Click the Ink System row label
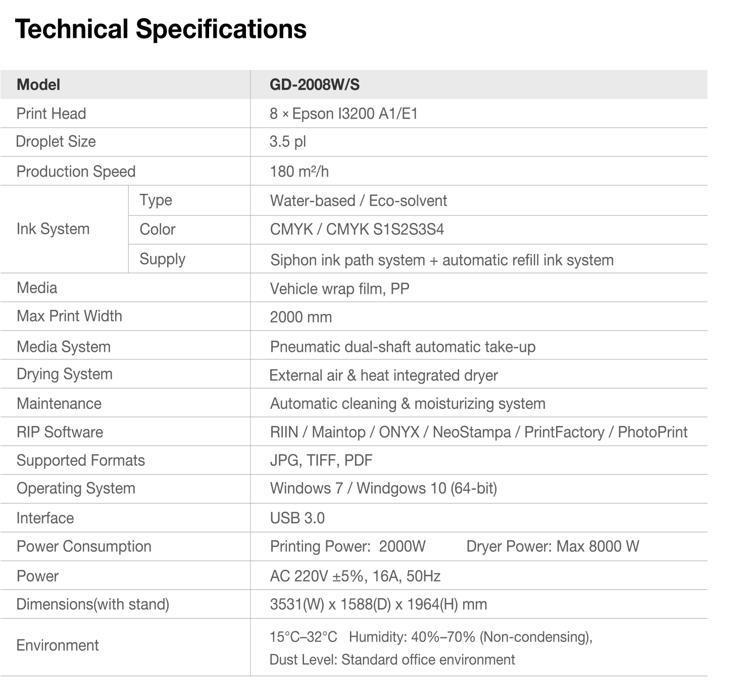Image resolution: width=754 pixels, height=700 pixels. [53, 229]
